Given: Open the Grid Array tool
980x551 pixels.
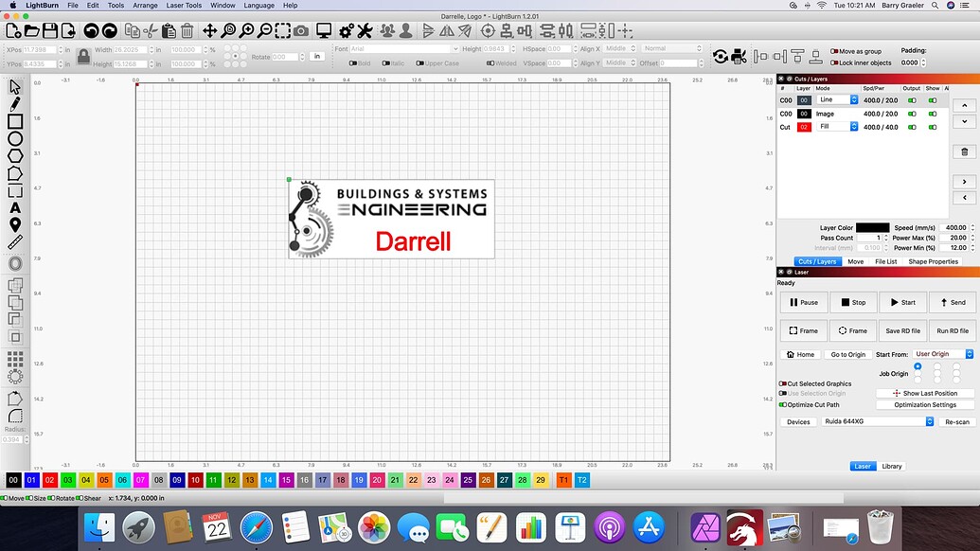Looking at the screenshot, I should pos(15,359).
